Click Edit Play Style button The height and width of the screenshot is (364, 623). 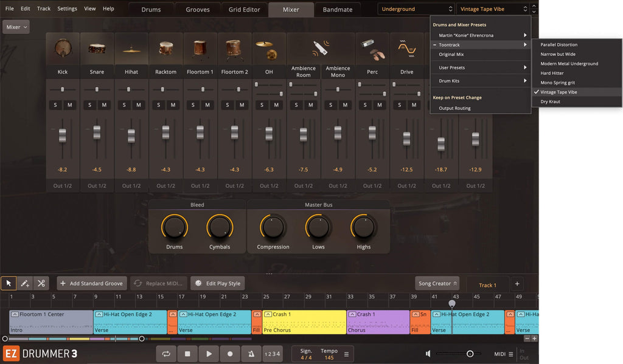pyautogui.click(x=217, y=283)
